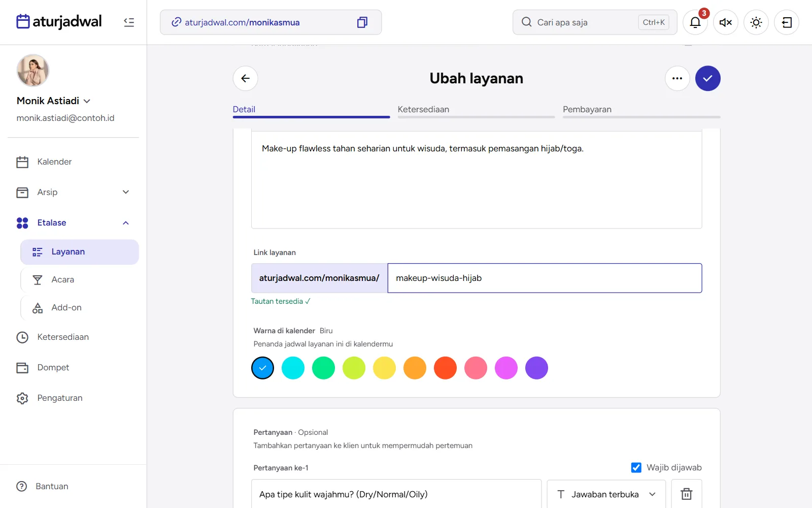
Task: Pick the red calendar color
Action: tap(445, 368)
